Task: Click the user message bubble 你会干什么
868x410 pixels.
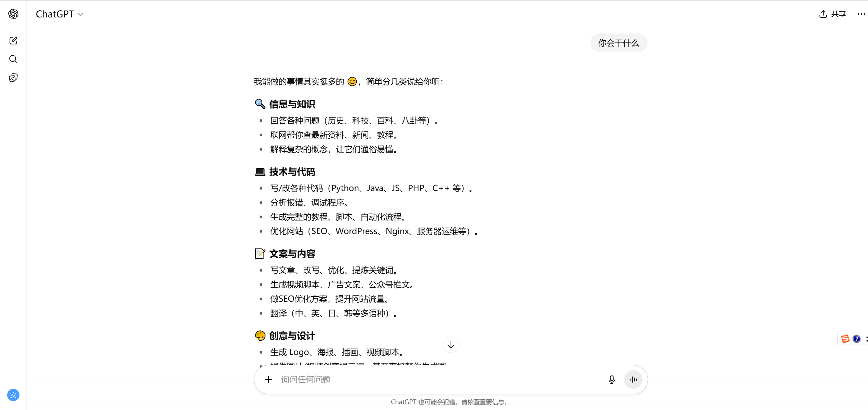Action: [619, 43]
